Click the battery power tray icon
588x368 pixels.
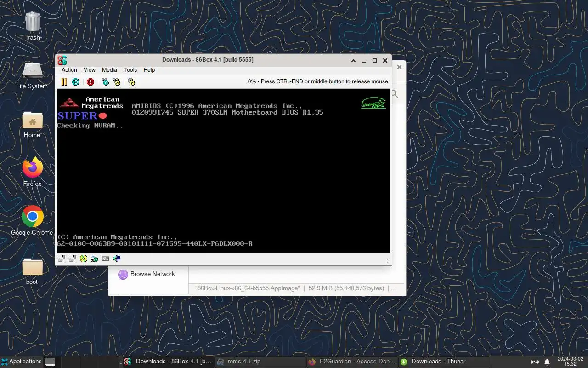535,362
